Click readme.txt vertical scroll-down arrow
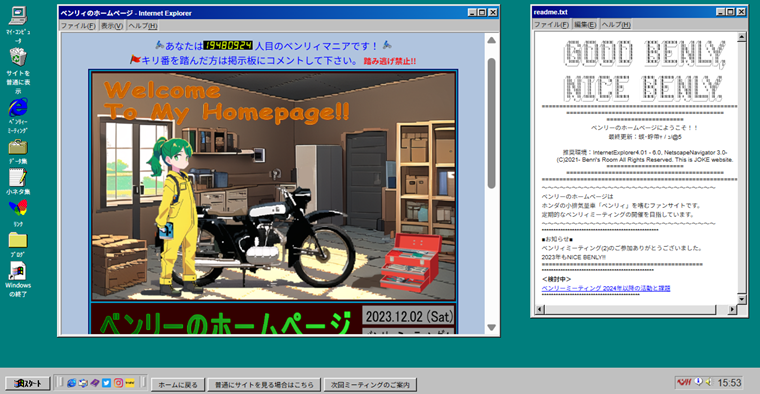The height and width of the screenshot is (394, 760). pos(742,299)
